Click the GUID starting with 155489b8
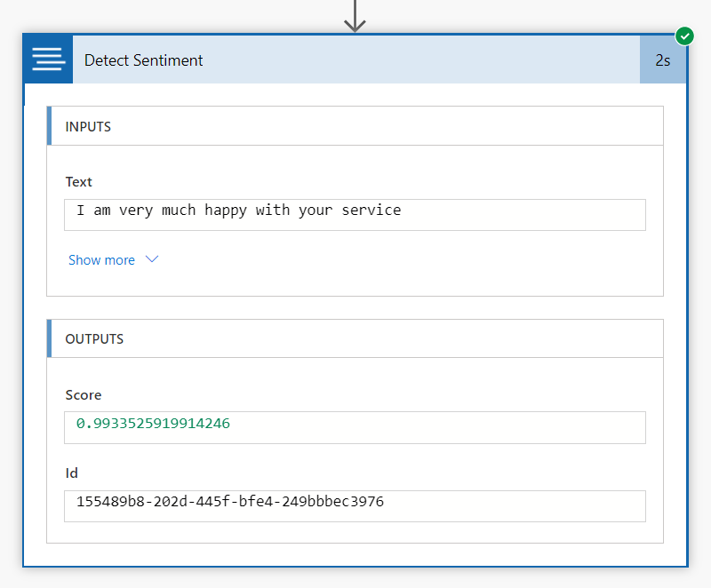The image size is (711, 588). pos(230,502)
